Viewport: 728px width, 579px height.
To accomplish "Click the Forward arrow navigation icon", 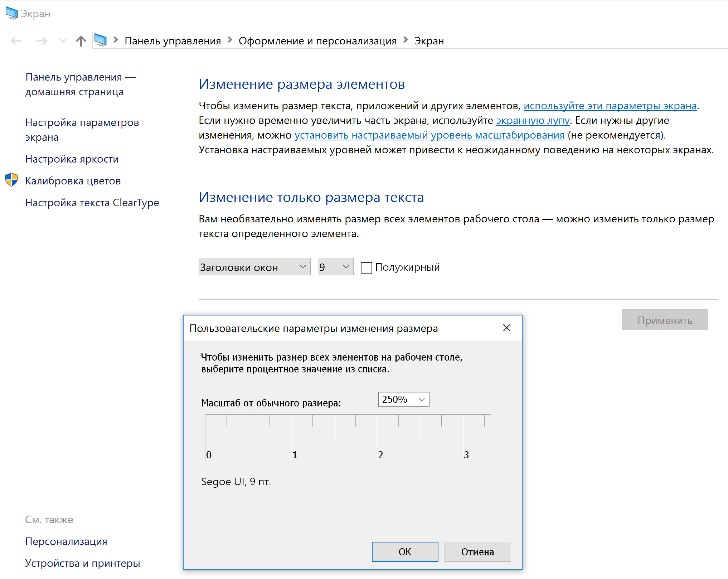I will pos(42,41).
